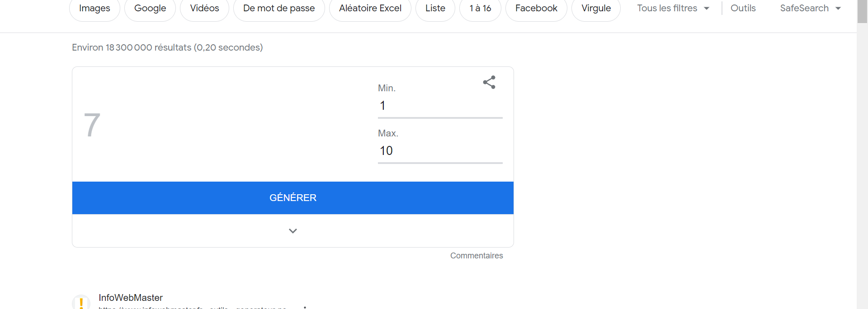Click the GÉNÉRER button
Screen dimensions: 868x309
[293, 198]
